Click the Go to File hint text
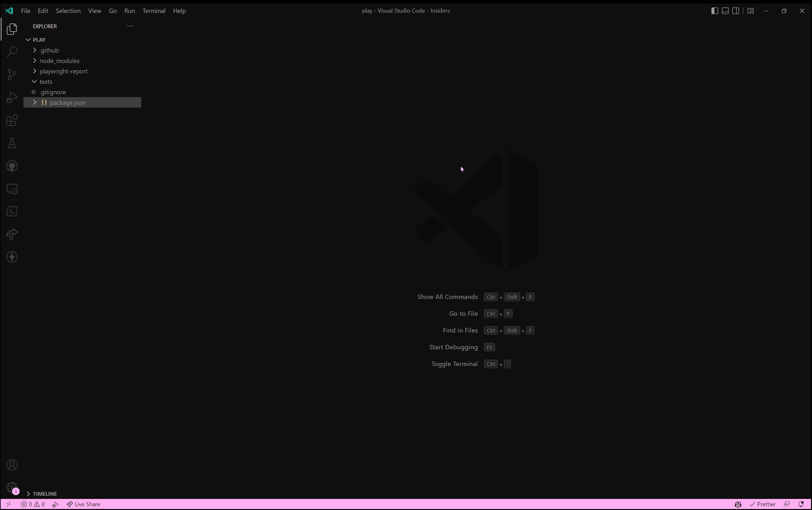Image resolution: width=812 pixels, height=510 pixels. 463,314
